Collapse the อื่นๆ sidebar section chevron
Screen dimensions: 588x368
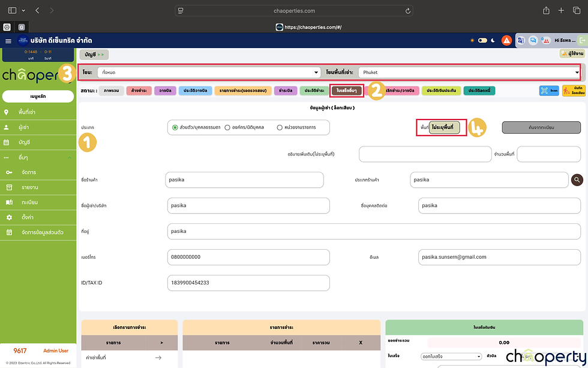click(x=70, y=157)
